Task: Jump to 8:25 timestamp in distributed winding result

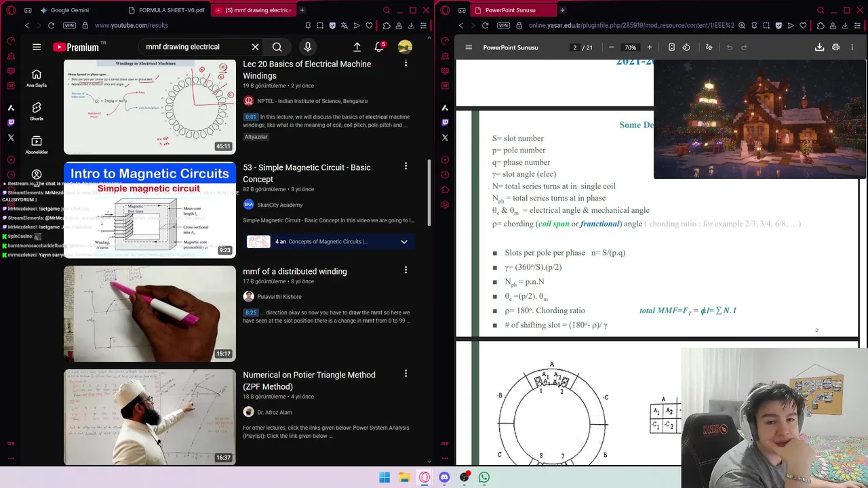Action: [x=251, y=312]
